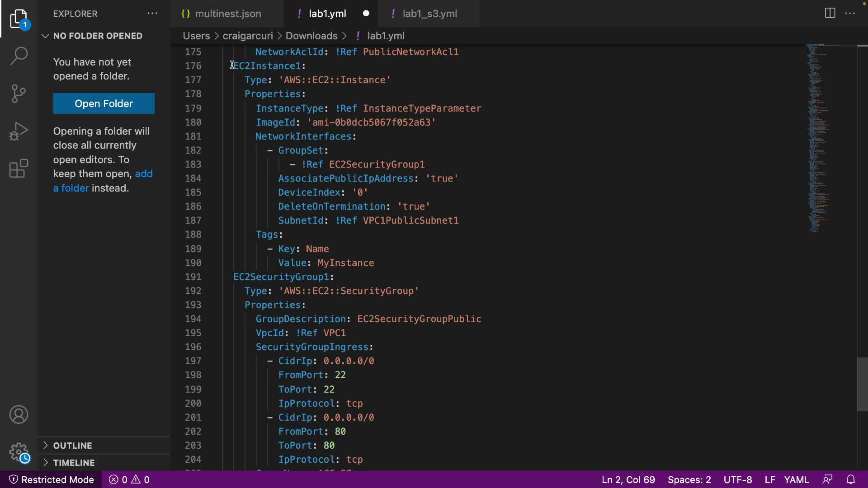Screen dimensions: 868x488
Task: Open the Search view
Action: tap(19, 56)
